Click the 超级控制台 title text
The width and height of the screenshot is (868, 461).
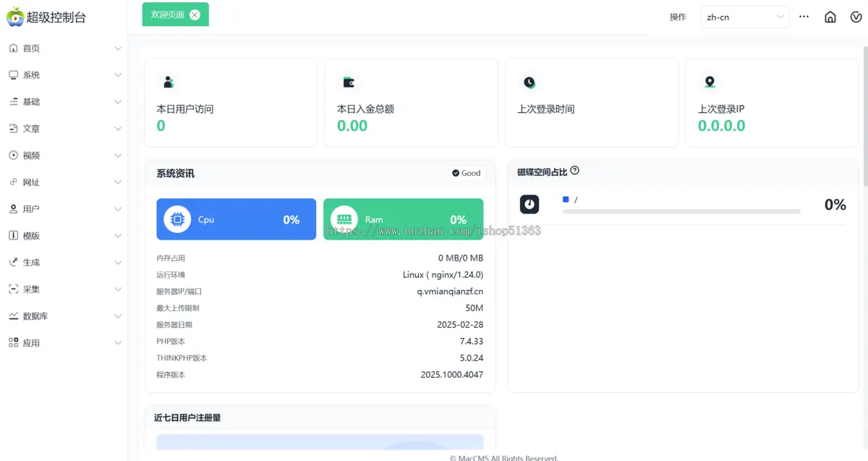56,17
